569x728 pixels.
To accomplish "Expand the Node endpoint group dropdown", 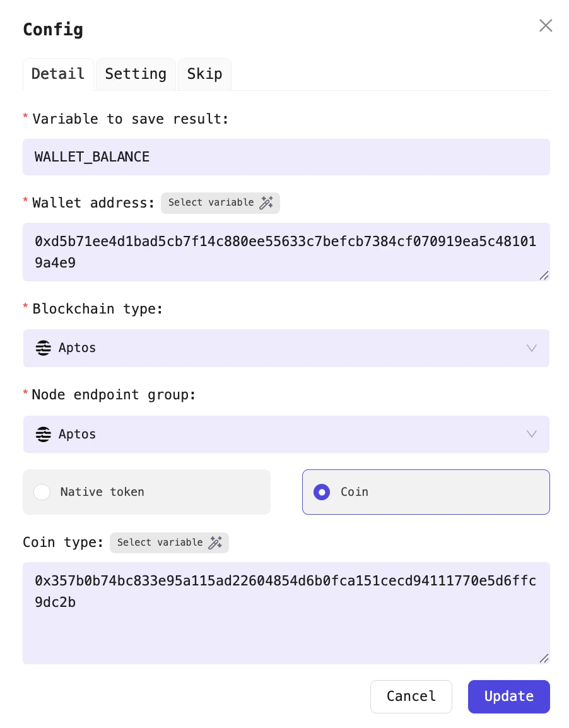I will coord(286,434).
